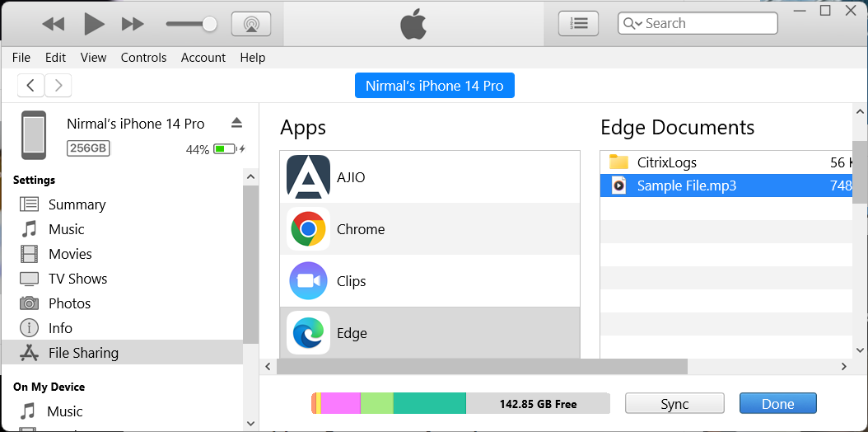Click the rewind playback button
868x432 pixels.
[54, 24]
